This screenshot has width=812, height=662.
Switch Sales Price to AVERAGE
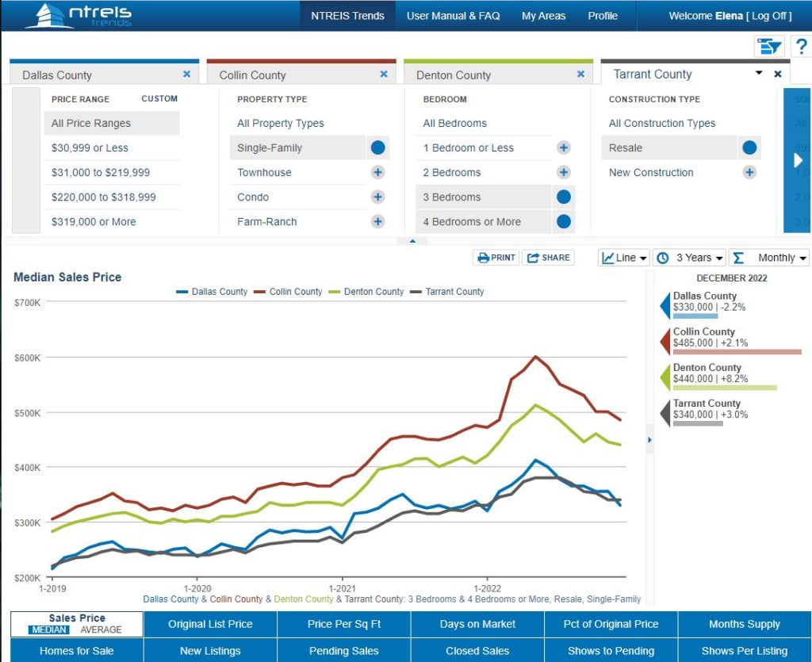point(101,629)
